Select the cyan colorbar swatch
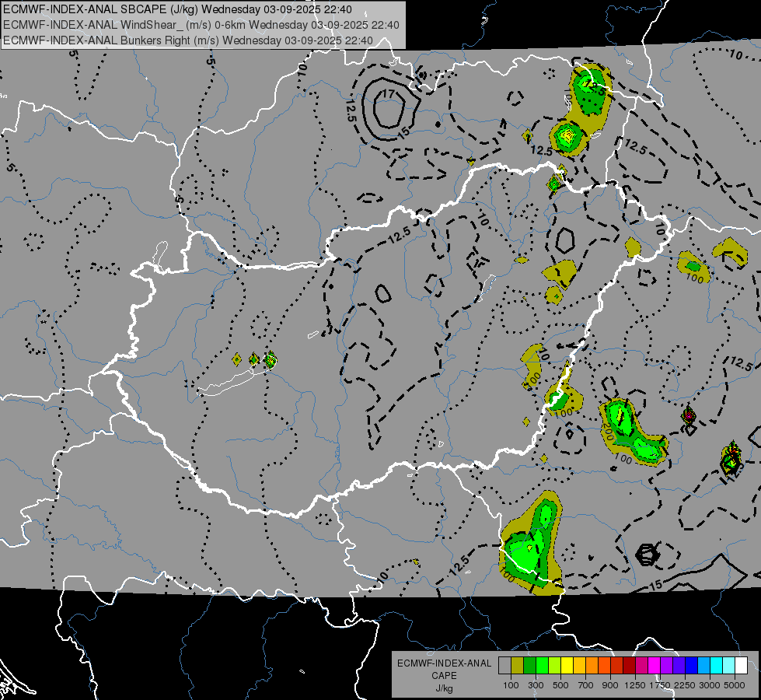Viewport: 761px width, 700px height. (717, 666)
